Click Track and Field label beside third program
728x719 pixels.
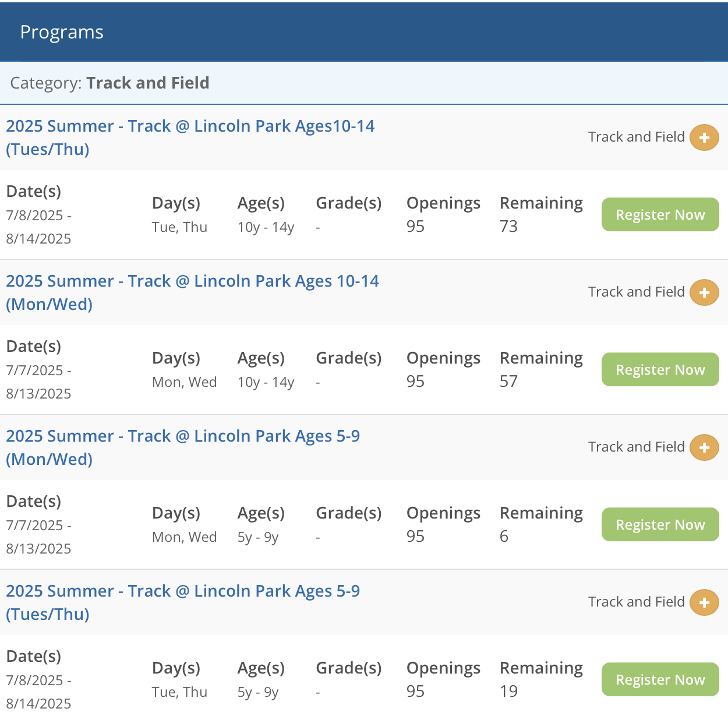(636, 447)
